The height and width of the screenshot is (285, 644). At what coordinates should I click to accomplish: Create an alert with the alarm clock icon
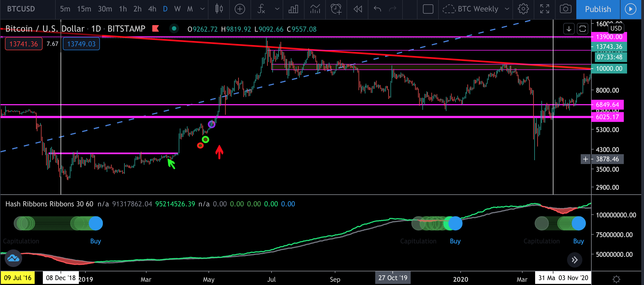click(x=336, y=9)
